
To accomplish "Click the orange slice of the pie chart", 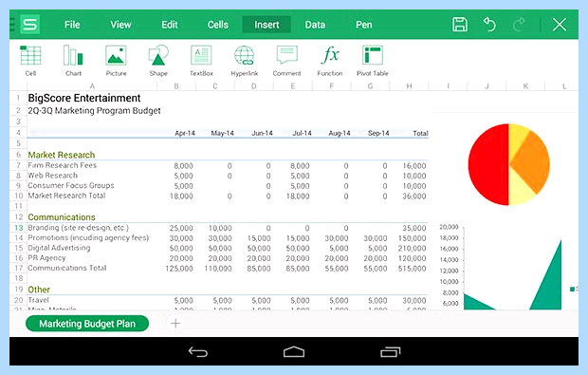I will (532, 162).
